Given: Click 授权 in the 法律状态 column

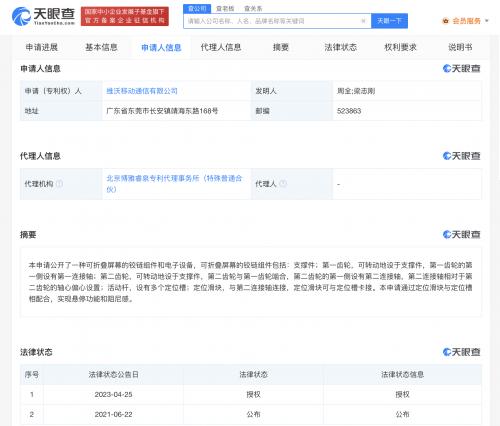Looking at the screenshot, I should tap(253, 395).
